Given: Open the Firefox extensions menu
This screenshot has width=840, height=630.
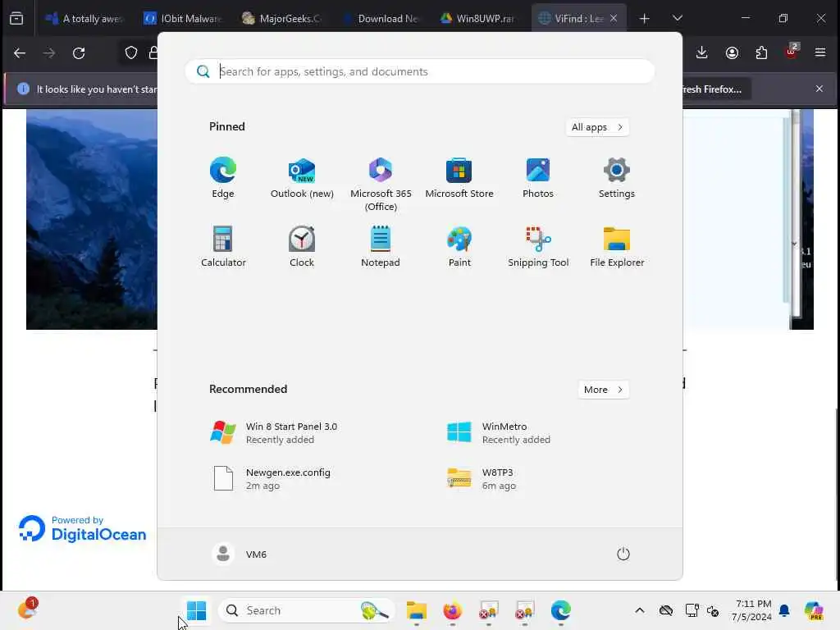Looking at the screenshot, I should pos(761,52).
